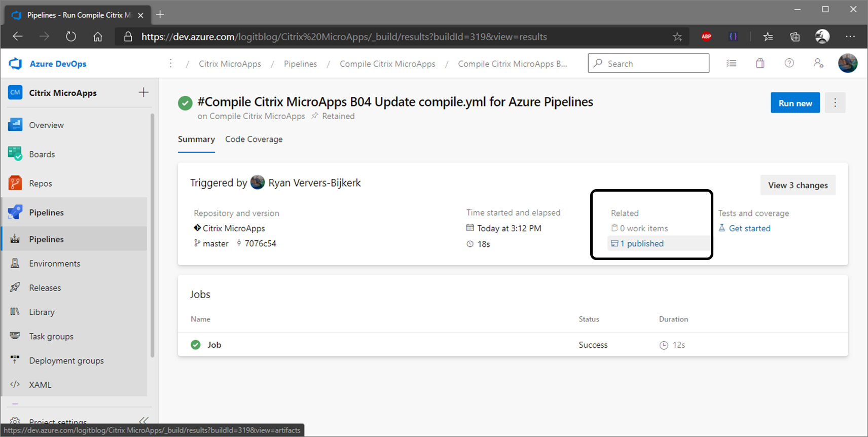Collapse the sidebar with the double chevron

point(144,420)
